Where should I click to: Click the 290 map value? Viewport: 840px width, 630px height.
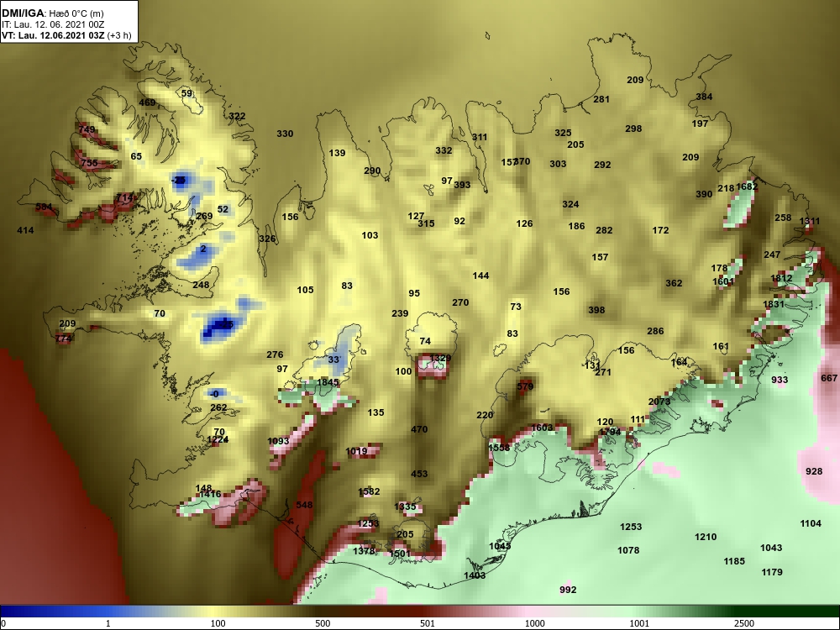pos(372,171)
